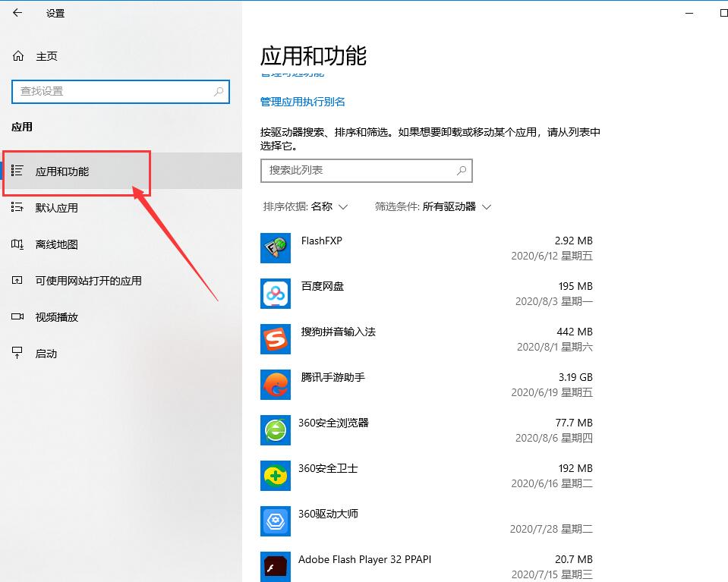Viewport: 728px width, 582px height.
Task: Click the back arrow at top left
Action: coord(17,12)
